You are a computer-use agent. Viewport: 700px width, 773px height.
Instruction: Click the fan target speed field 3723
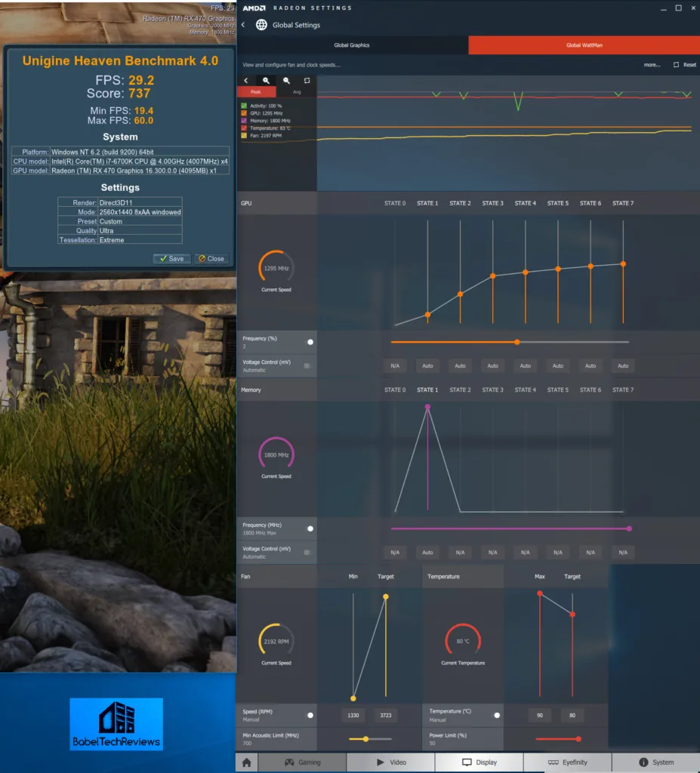point(386,716)
